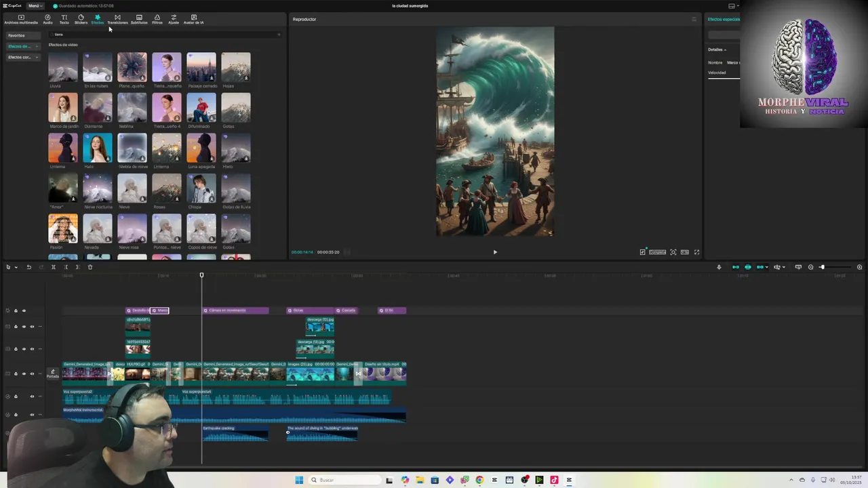The image size is (868, 488).
Task: Open the Avatar de IA panel
Action: point(193,19)
